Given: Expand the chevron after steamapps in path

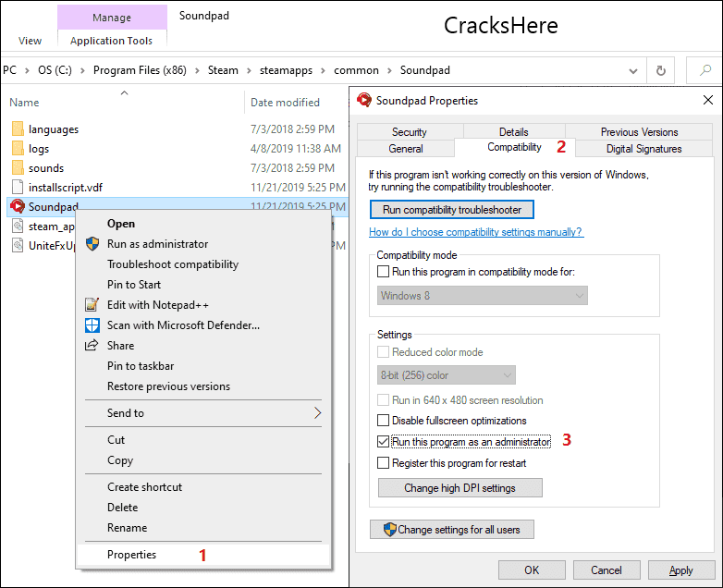Looking at the screenshot, I should pyautogui.click(x=324, y=70).
